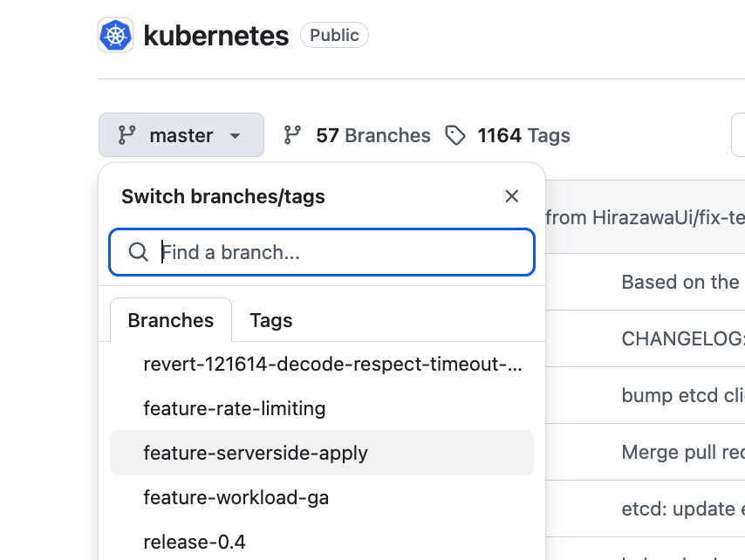Open the "Merge pull" commit message
This screenshot has width=745, height=560.
pyautogui.click(x=680, y=452)
